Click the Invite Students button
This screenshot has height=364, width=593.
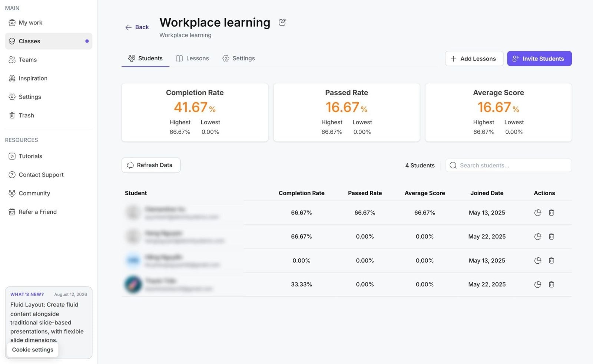point(539,59)
